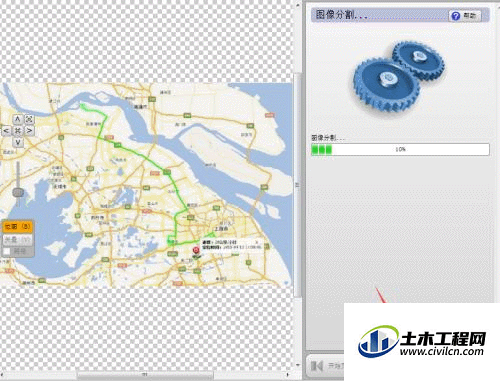Click the map zoom slider handle
500x381 pixels.
[x=18, y=192]
